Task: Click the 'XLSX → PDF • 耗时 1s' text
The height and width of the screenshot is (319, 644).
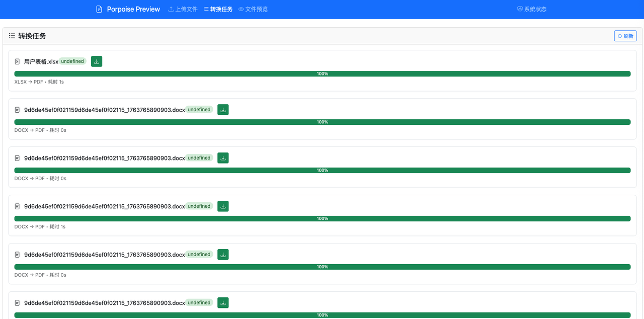Action: (39, 82)
